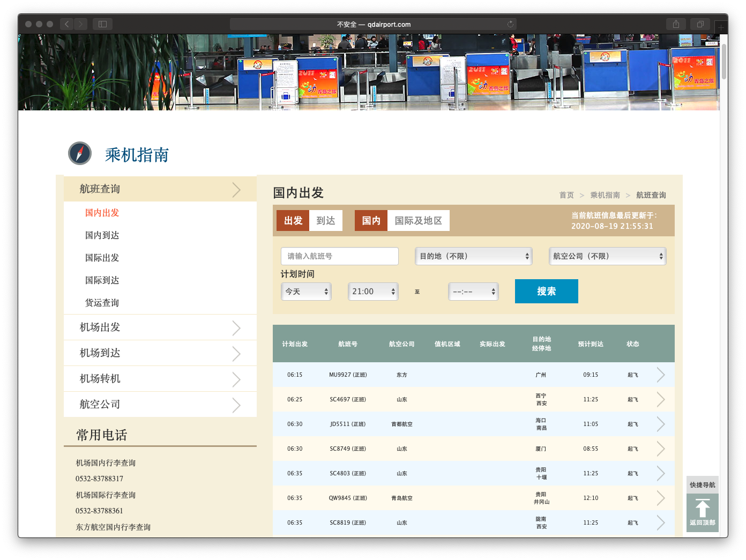This screenshot has height=560, width=746.
Task: Select 货运查询 in the sidebar menu
Action: pyautogui.click(x=102, y=302)
